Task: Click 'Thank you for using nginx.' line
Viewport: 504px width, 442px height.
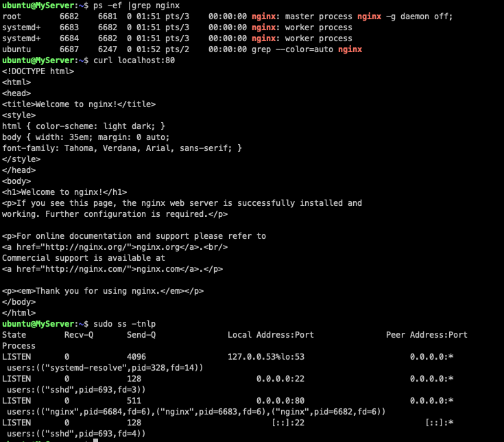Action: pos(103,291)
